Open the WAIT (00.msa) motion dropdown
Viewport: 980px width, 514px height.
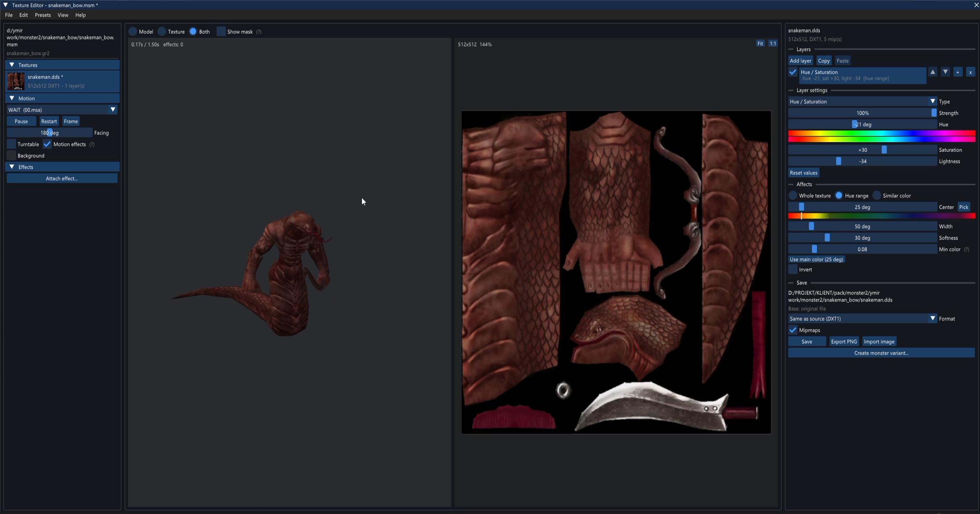click(x=62, y=110)
